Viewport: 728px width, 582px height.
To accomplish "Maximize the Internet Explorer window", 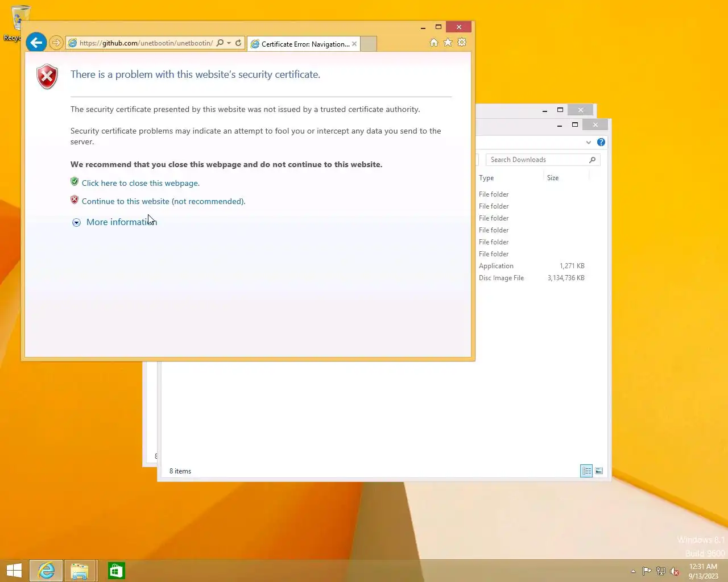I will click(439, 27).
